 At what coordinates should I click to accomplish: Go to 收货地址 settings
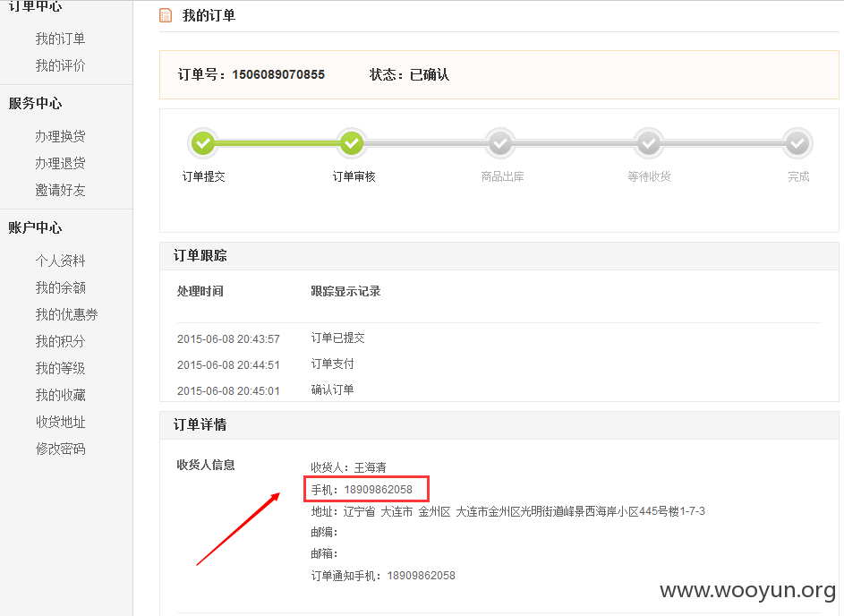point(60,422)
